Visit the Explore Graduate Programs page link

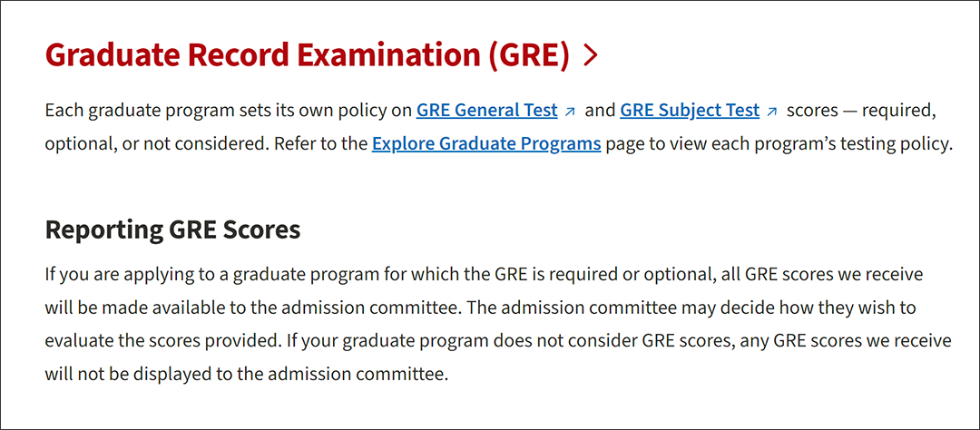point(486,144)
